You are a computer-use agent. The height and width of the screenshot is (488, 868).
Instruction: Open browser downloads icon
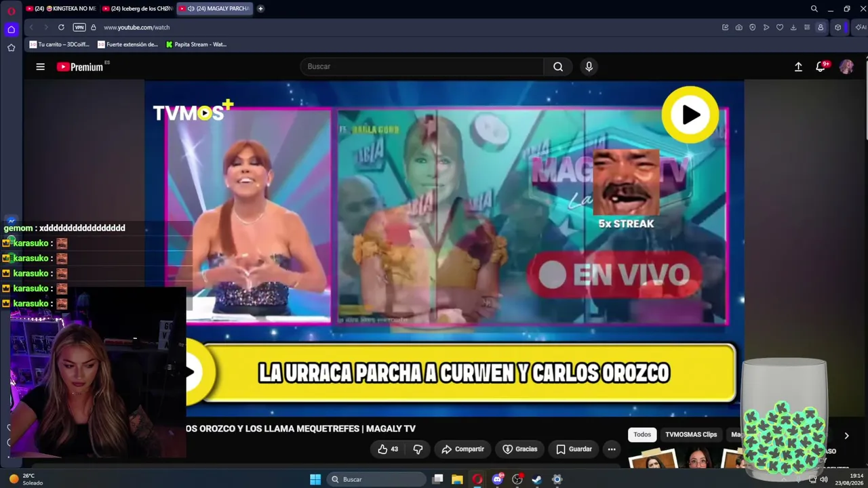coord(793,27)
